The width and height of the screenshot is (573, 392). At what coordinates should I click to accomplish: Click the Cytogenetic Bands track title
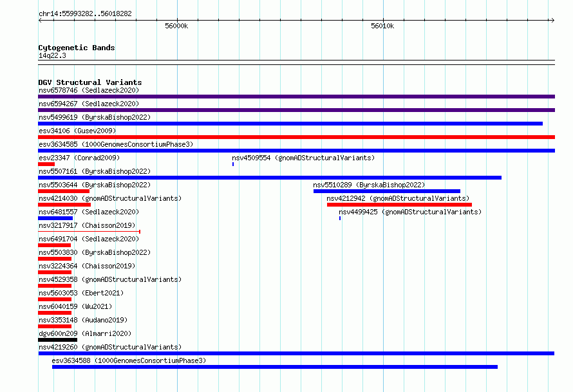[77, 48]
